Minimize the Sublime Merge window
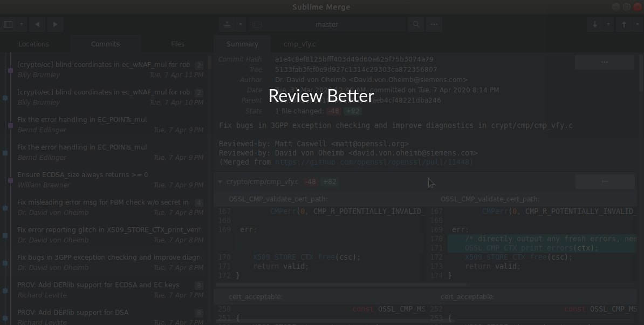This screenshot has width=644, height=325. 615,6
